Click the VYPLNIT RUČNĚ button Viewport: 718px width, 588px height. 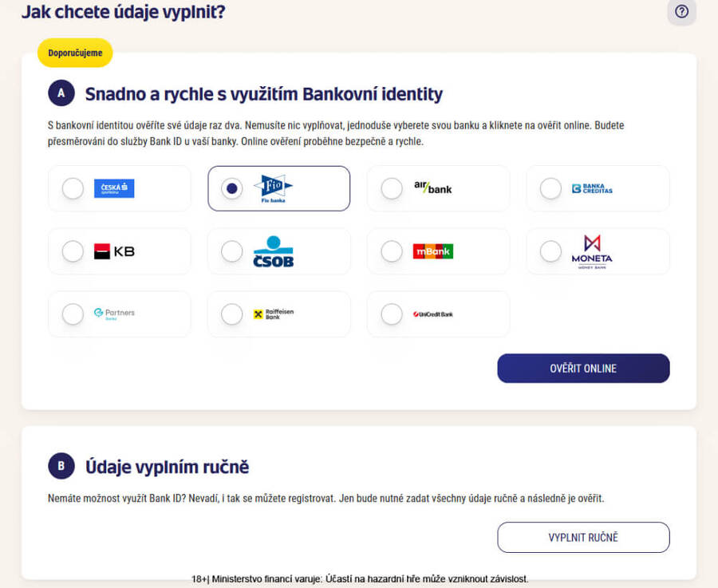tap(583, 537)
